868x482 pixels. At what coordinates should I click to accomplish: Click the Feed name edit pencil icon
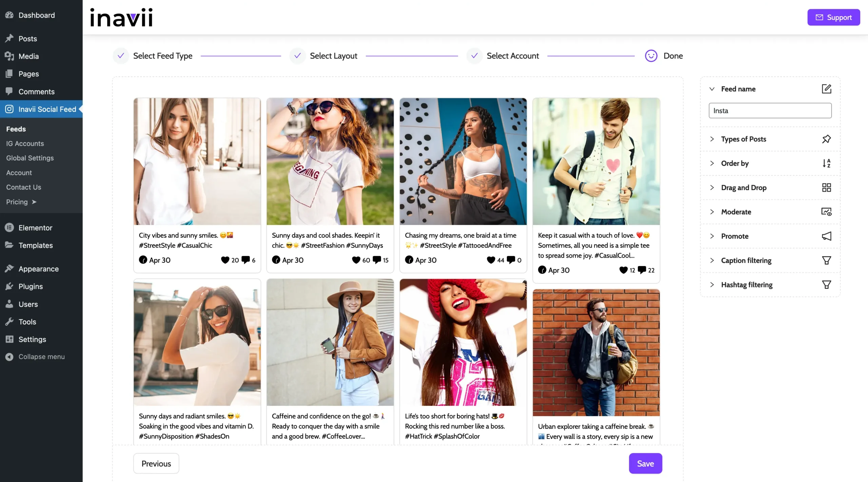pyautogui.click(x=826, y=89)
